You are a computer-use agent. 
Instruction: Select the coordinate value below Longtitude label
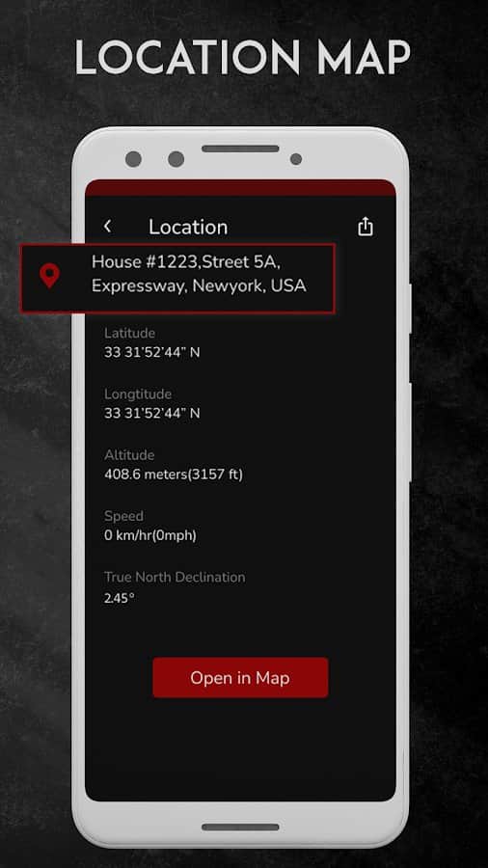point(152,413)
